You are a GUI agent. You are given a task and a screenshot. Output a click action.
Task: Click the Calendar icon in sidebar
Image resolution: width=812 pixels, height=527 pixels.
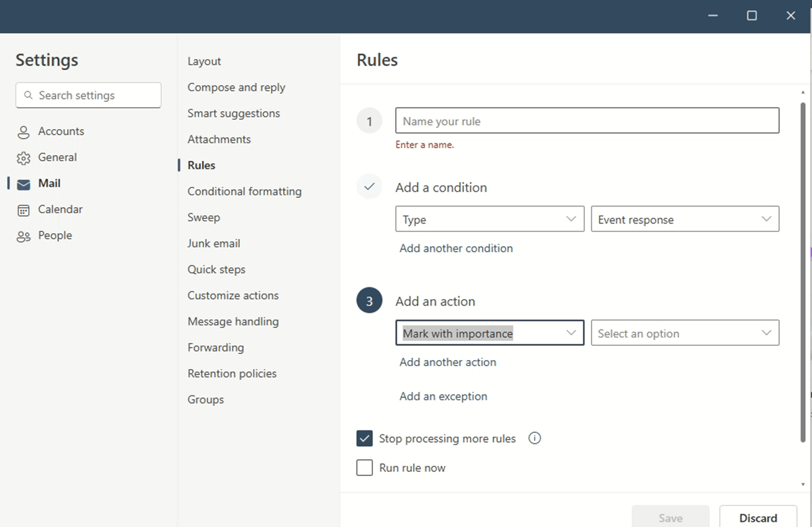23,210
